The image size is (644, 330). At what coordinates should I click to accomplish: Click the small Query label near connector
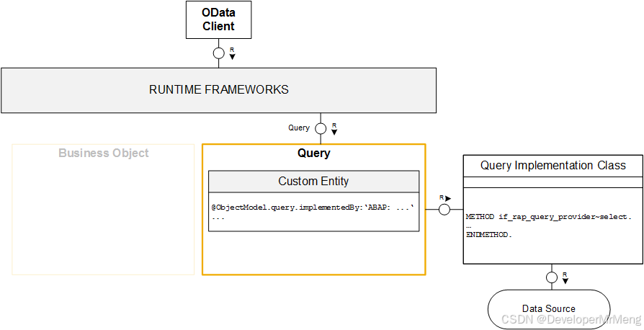(299, 128)
